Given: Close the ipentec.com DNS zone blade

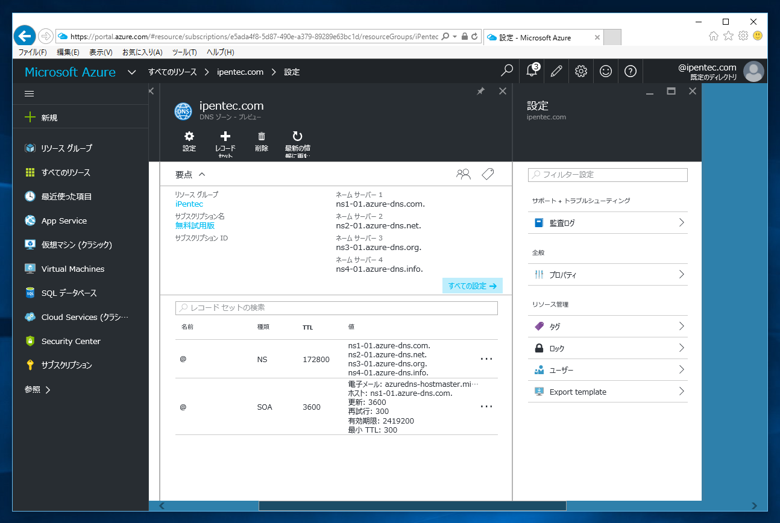Looking at the screenshot, I should pyautogui.click(x=502, y=91).
